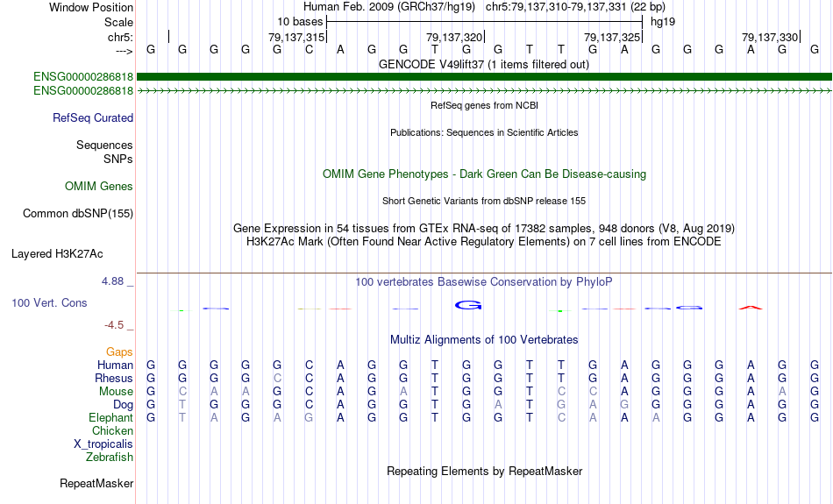Click the 4.88 PhyloP upper scale value
The height and width of the screenshot is (504, 833).
[112, 281]
